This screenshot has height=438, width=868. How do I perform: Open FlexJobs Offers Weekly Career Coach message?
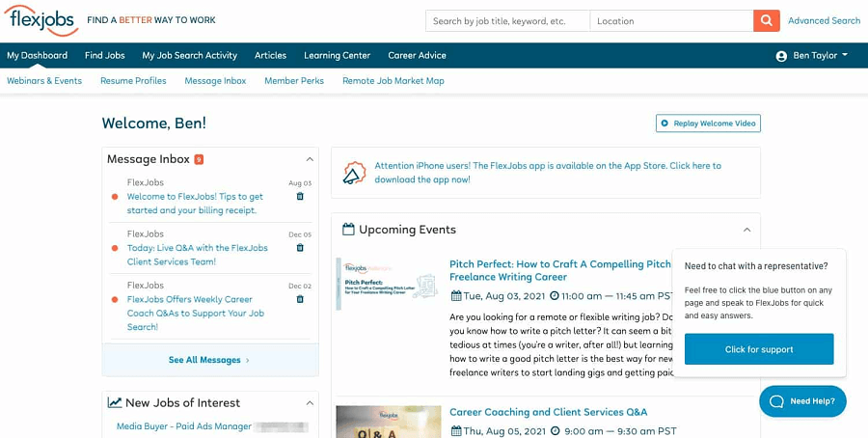pyautogui.click(x=196, y=313)
